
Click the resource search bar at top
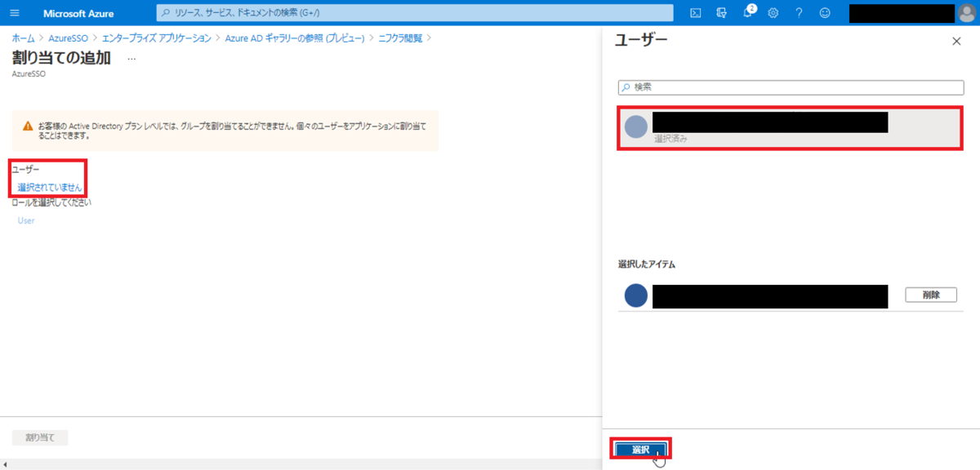(x=414, y=13)
